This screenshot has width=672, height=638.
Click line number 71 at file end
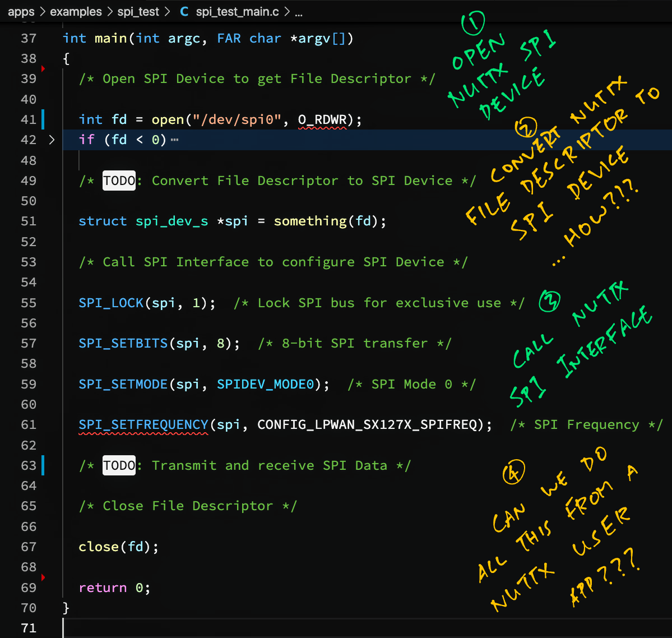(29, 628)
